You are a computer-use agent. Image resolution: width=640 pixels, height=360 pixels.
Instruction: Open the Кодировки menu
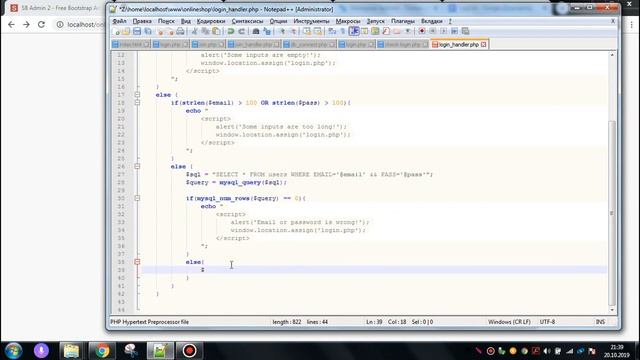[x=211, y=21]
